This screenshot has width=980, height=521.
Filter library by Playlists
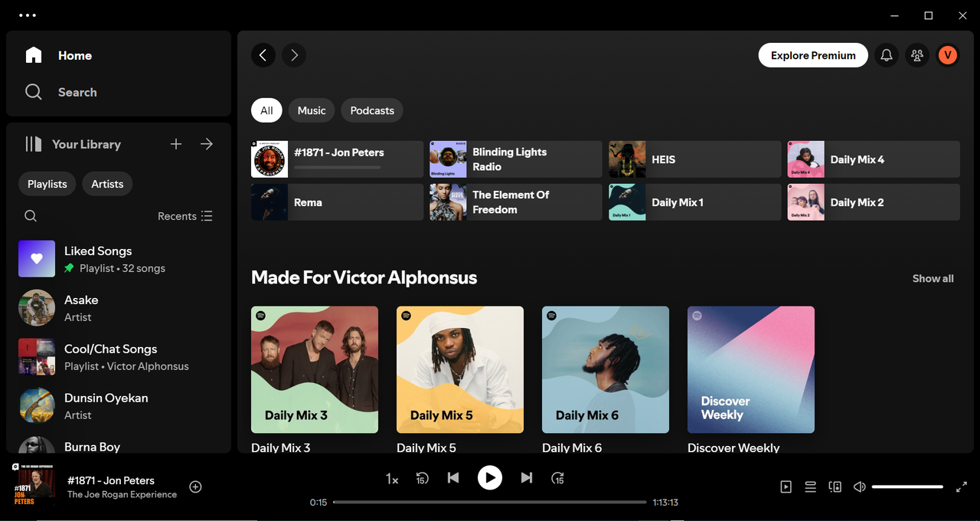[47, 184]
